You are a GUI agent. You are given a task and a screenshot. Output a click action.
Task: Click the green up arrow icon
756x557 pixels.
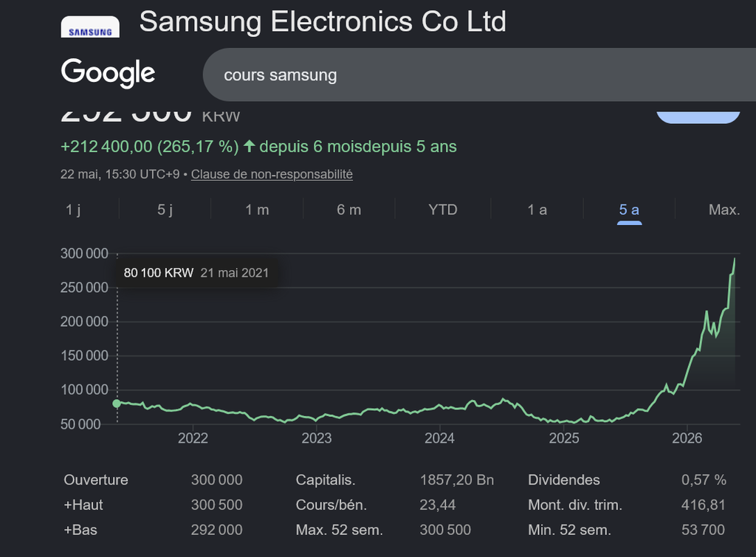(x=249, y=146)
